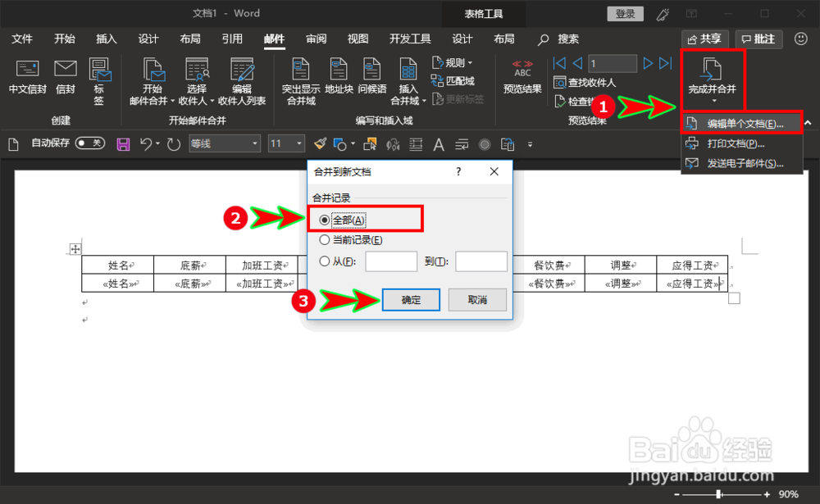The image size is (820, 504).
Task: Click the undo arrow icon
Action: (x=146, y=143)
